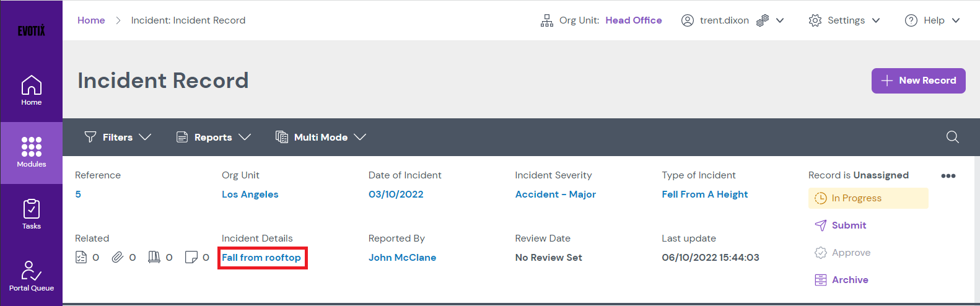Open the Settings menu

pyautogui.click(x=844, y=20)
